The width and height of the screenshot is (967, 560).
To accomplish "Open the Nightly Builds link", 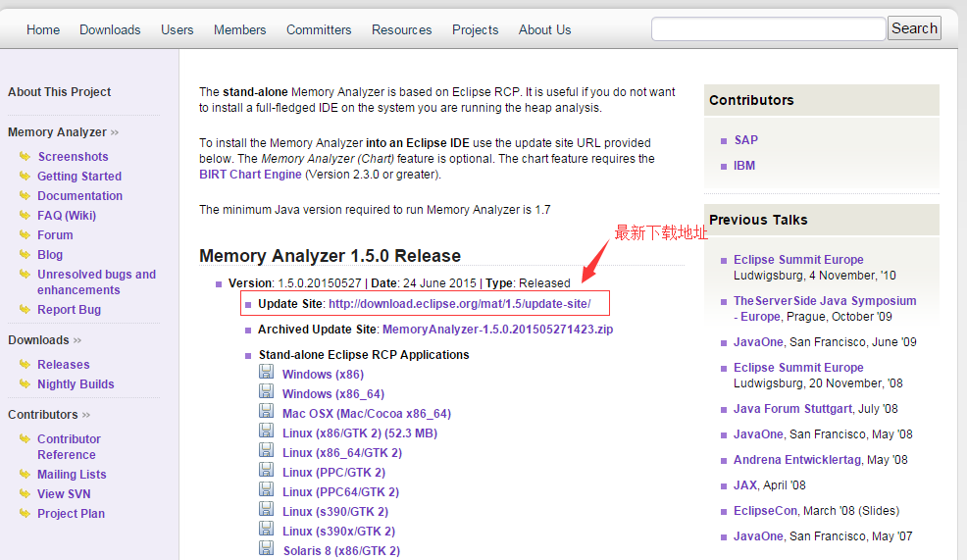I will pyautogui.click(x=76, y=384).
